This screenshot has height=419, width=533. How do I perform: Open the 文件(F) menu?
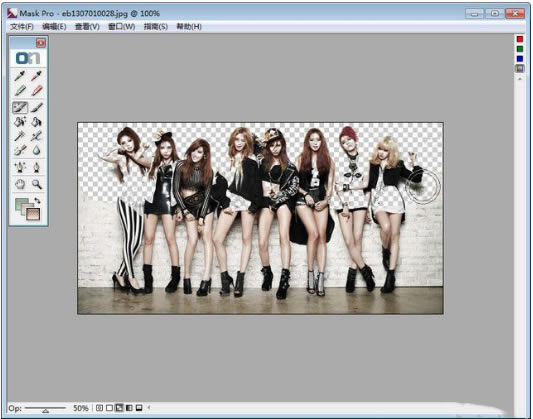point(22,27)
